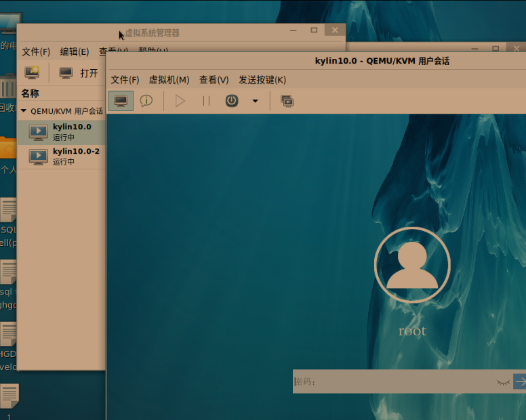The height and width of the screenshot is (420, 526).
Task: Focus the password (密码) input field
Action: (403, 381)
